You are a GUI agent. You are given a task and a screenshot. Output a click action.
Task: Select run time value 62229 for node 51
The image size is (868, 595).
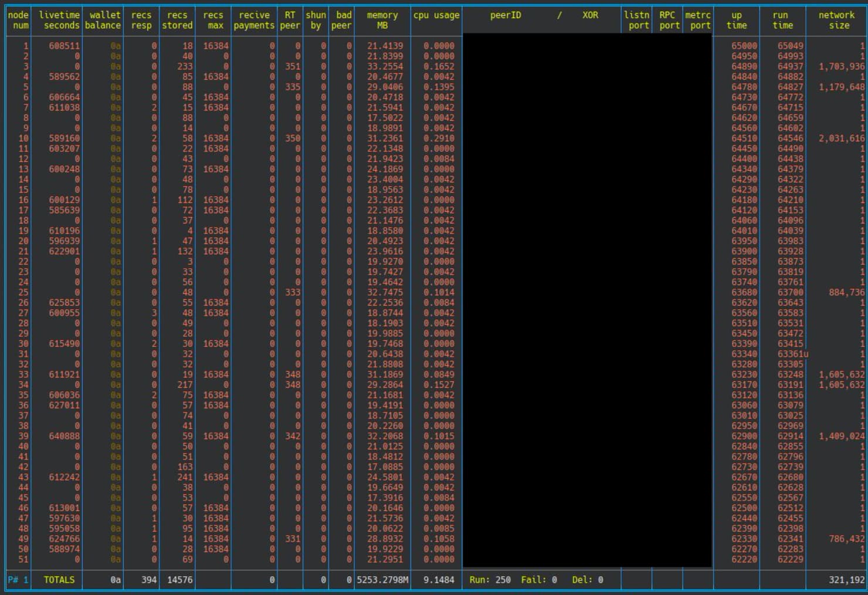790,559
